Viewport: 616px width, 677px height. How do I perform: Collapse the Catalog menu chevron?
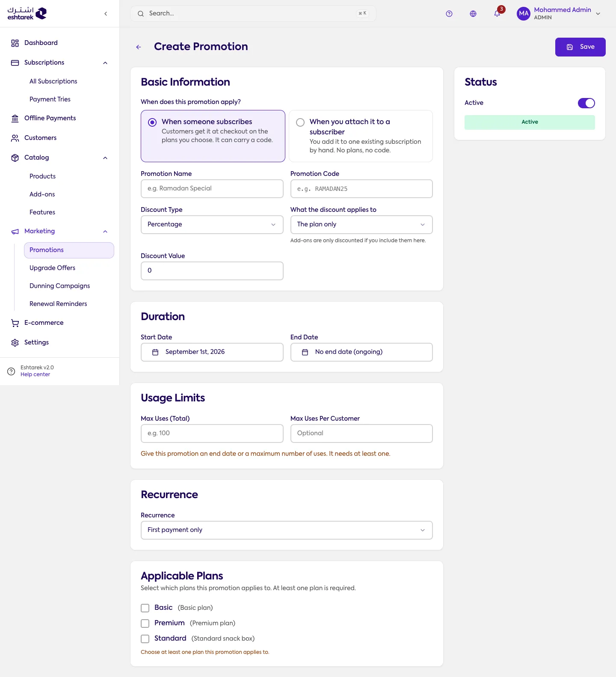(x=105, y=158)
